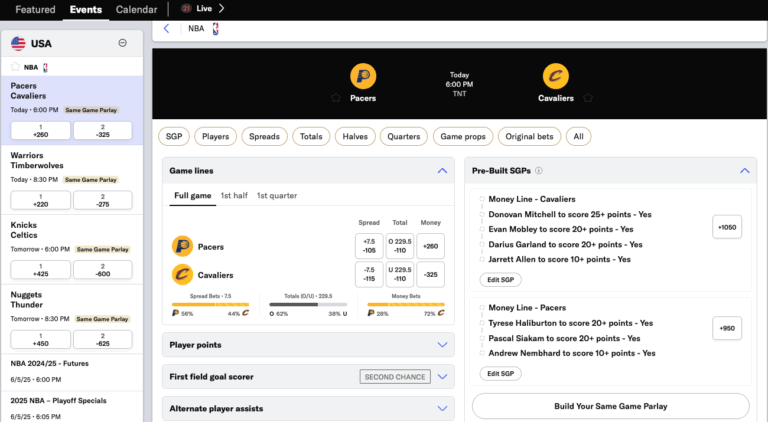Click the NBA logo in the breadcrumb bar
The image size is (768, 422).
click(216, 29)
